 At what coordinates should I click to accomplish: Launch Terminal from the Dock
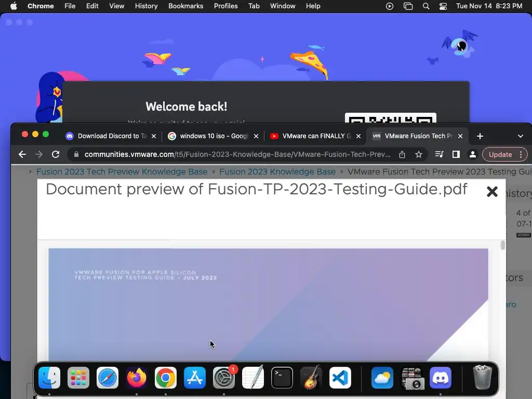282,378
